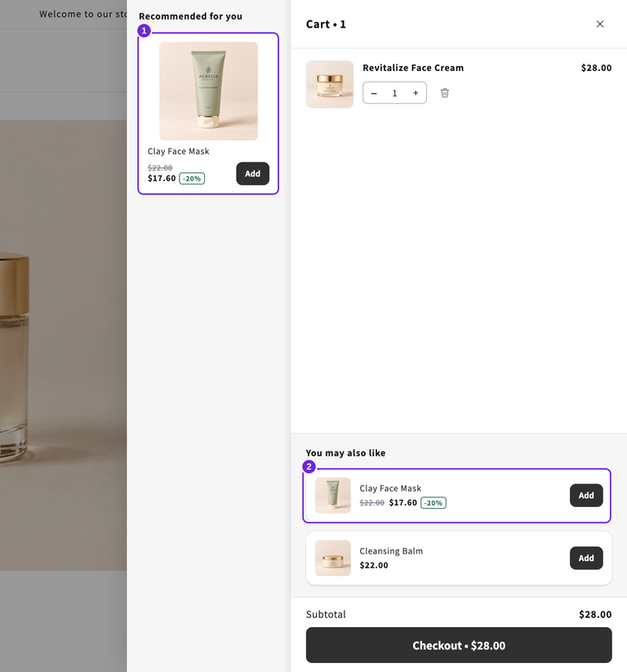Click the Recommended for you heading

pyautogui.click(x=190, y=16)
